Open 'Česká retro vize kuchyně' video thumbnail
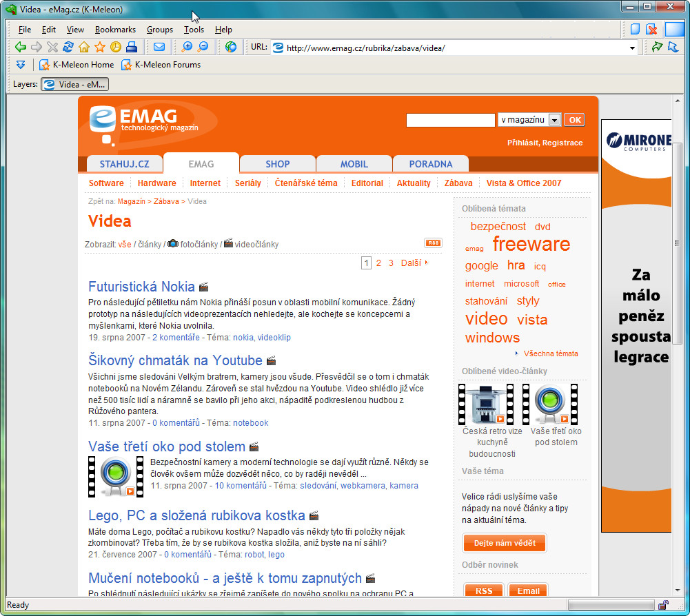This screenshot has width=690, height=616. (486, 404)
